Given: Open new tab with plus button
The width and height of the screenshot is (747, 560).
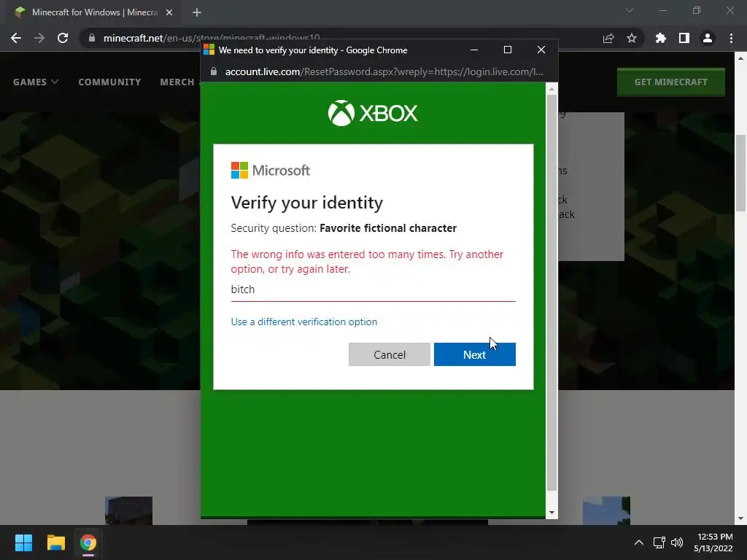Looking at the screenshot, I should click(x=197, y=12).
